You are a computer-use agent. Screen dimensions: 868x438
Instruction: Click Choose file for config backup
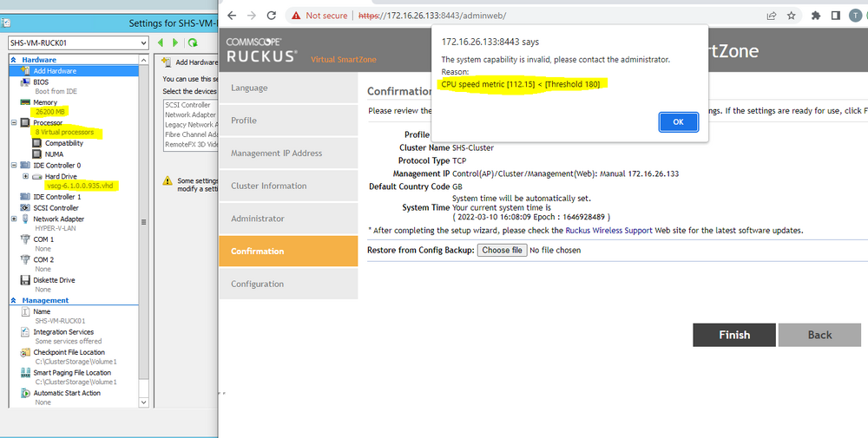coord(502,250)
